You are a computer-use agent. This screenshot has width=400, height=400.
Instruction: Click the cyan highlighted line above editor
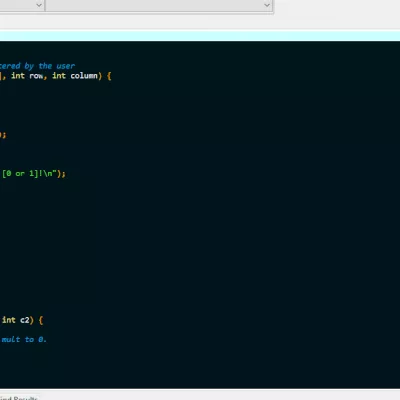[200, 36]
